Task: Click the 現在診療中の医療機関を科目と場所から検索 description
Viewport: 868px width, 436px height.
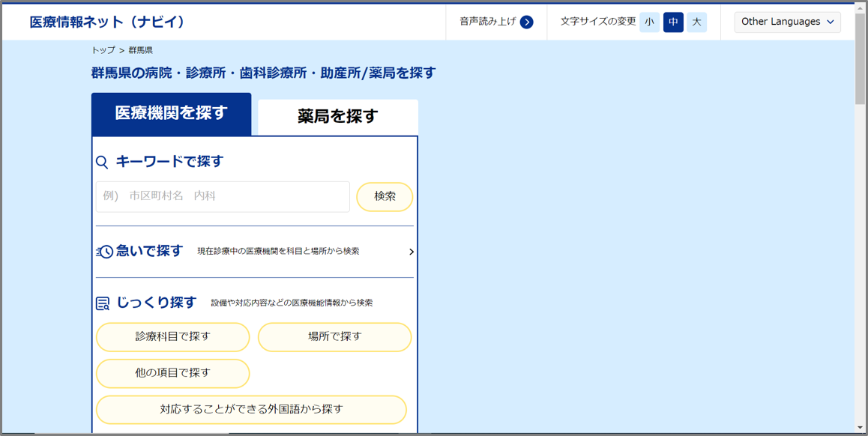Action: pos(278,251)
